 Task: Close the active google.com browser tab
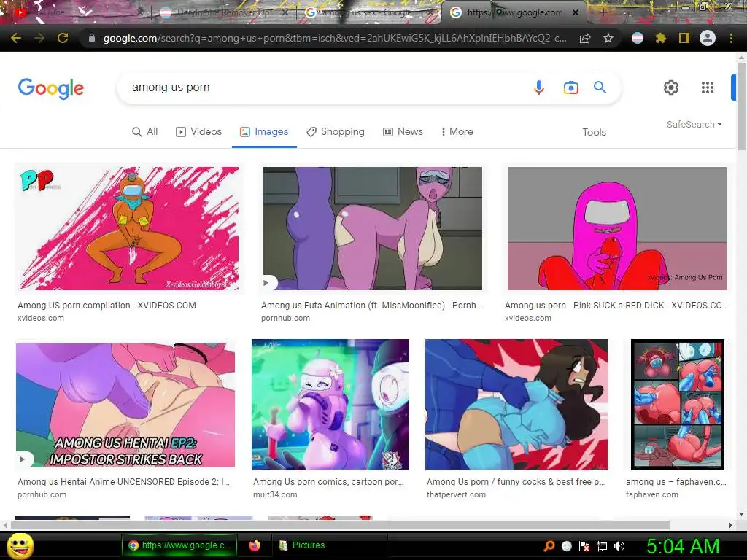point(576,13)
